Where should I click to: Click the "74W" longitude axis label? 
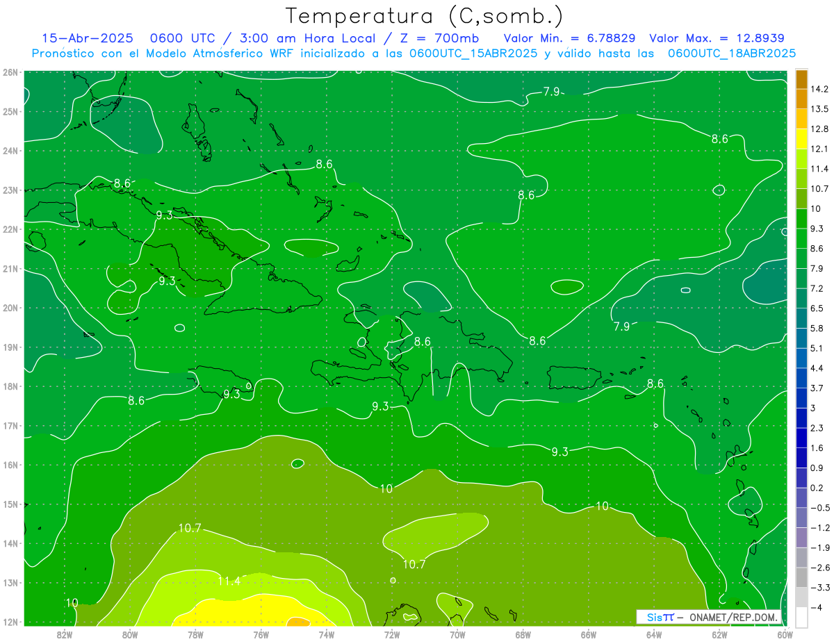click(x=326, y=634)
